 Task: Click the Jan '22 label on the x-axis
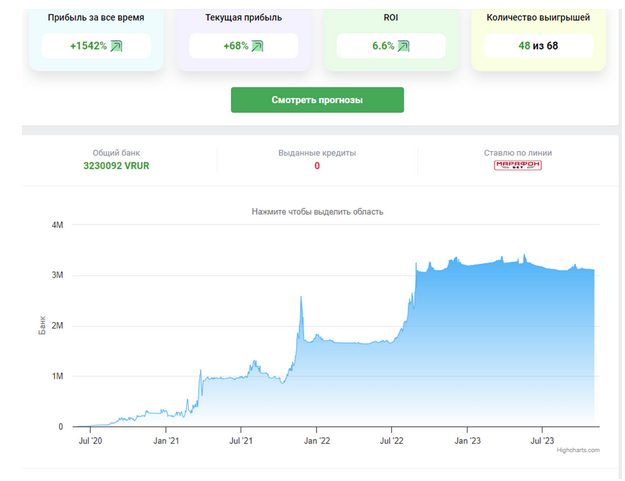click(x=317, y=439)
